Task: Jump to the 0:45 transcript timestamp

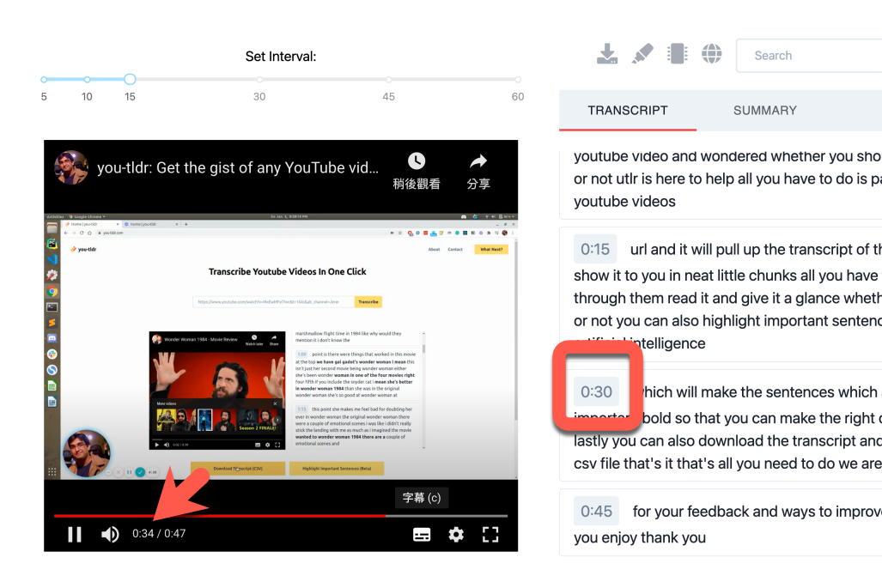Action: coord(596,510)
